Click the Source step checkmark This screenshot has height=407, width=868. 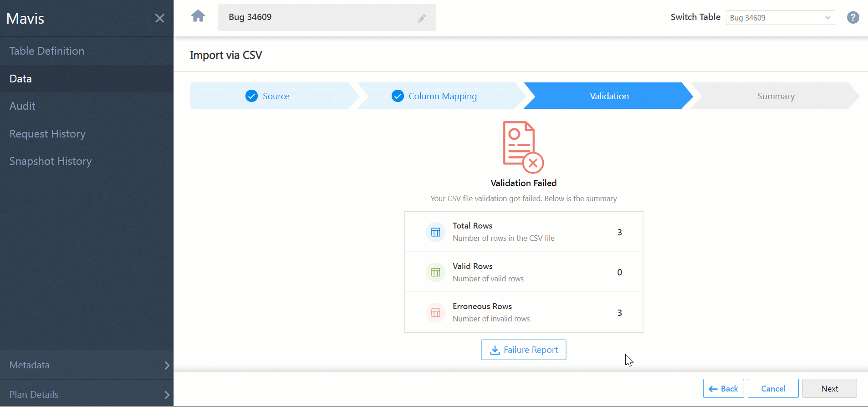click(251, 96)
